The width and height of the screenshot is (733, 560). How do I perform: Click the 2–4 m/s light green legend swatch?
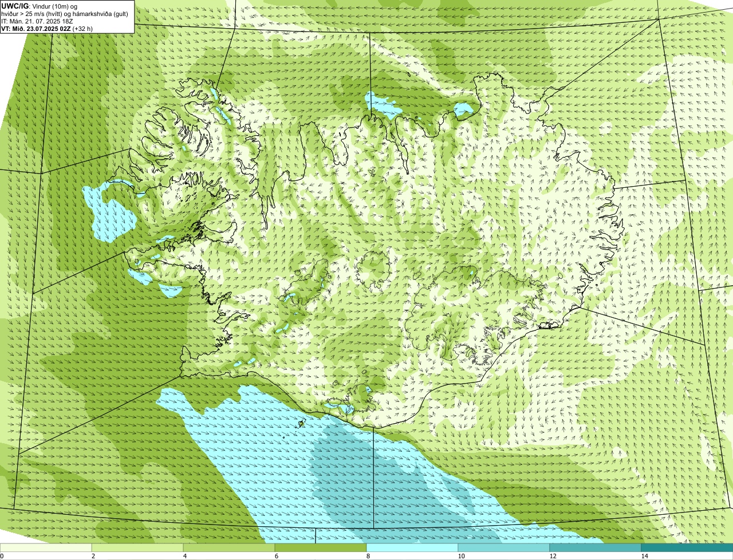click(x=137, y=547)
